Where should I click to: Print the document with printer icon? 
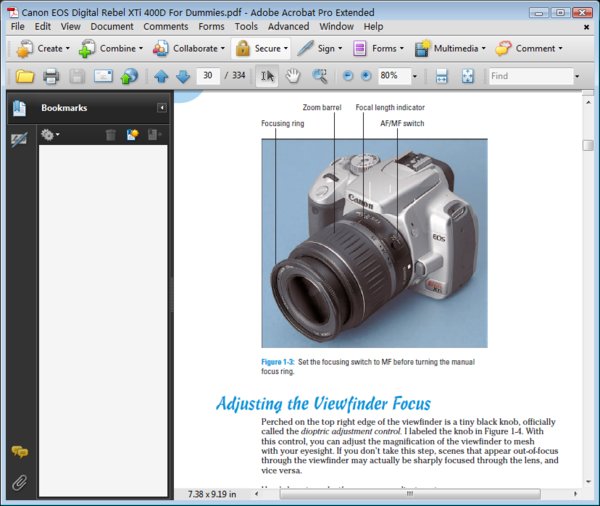point(51,76)
